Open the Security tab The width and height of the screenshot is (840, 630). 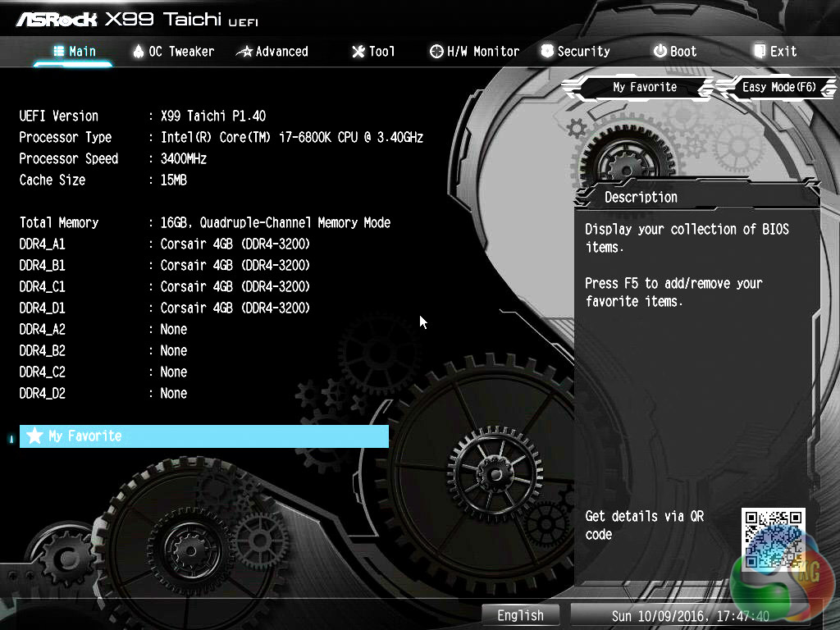tap(575, 52)
